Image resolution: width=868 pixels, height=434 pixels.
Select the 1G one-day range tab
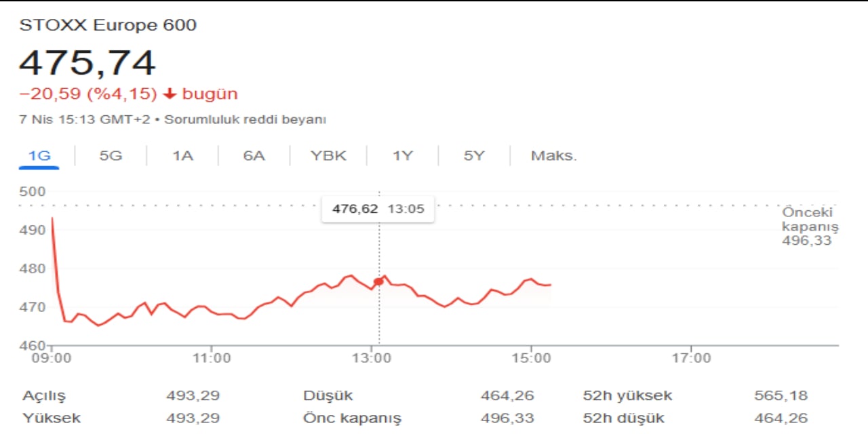[39, 156]
